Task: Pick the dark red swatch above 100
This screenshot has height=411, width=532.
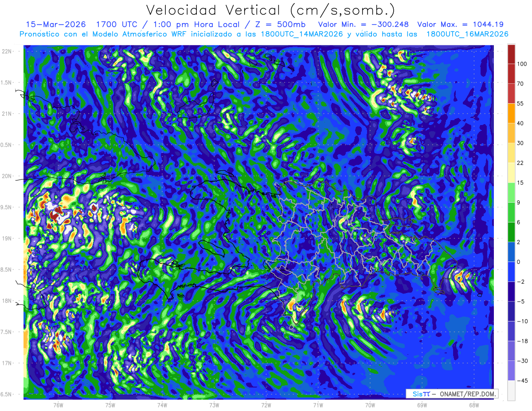Action: point(511,54)
